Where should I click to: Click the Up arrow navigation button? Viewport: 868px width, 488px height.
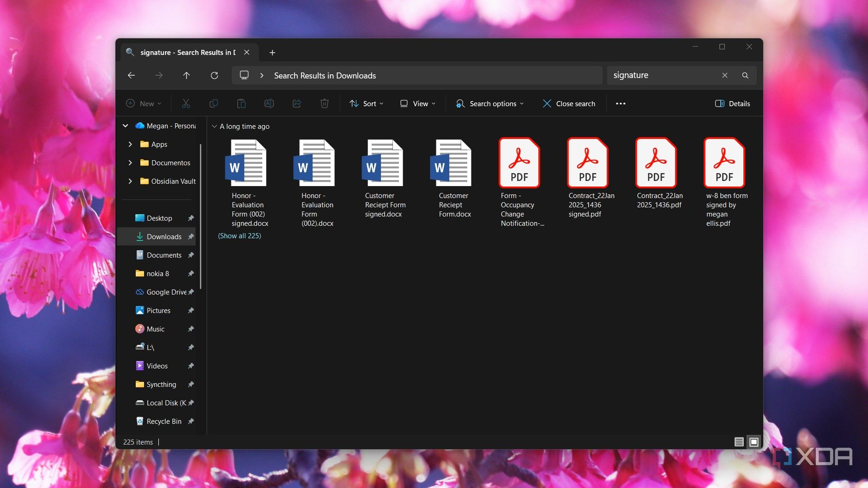point(187,75)
